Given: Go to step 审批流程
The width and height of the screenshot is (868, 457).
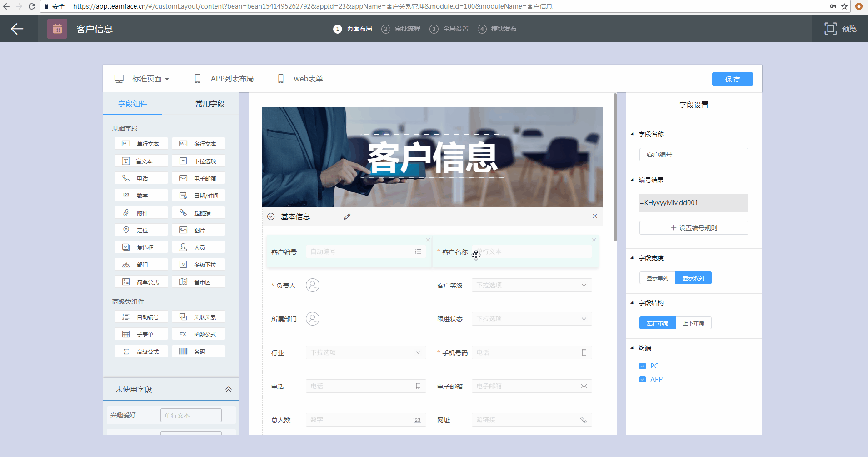Looking at the screenshot, I should (401, 29).
